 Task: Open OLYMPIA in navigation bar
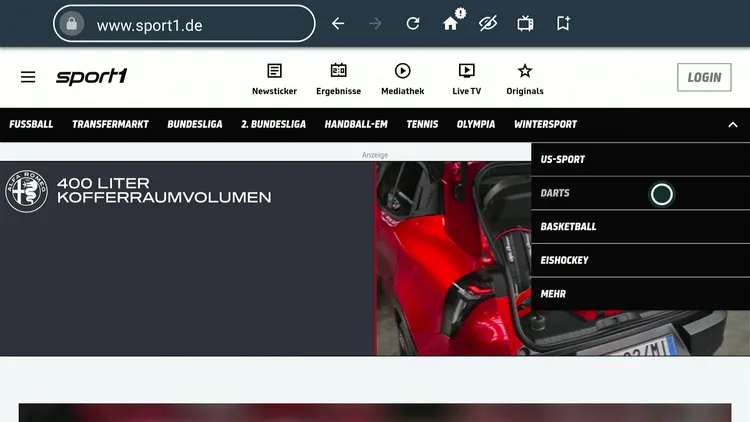[476, 124]
